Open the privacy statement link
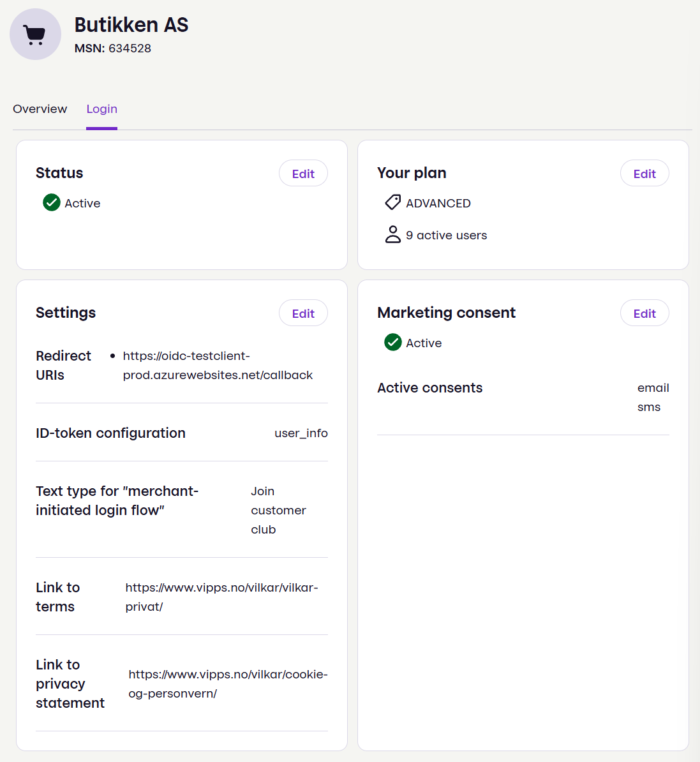The height and width of the screenshot is (762, 700). click(227, 684)
